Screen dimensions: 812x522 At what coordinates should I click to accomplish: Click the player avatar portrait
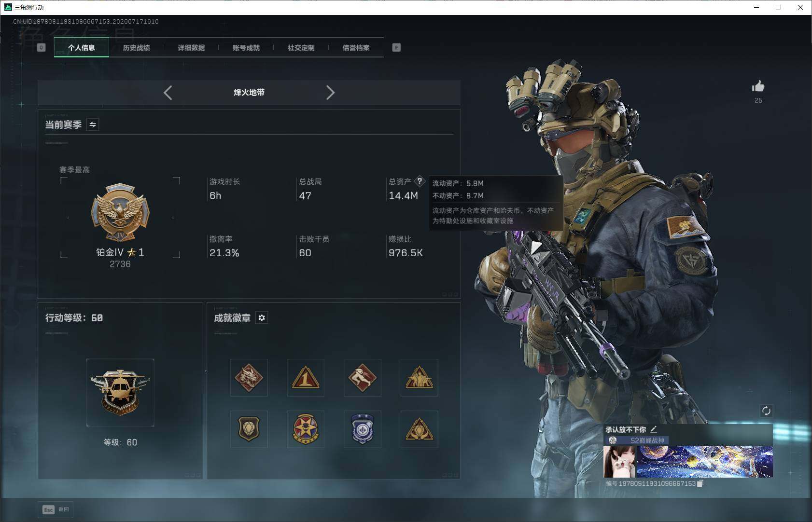[x=620, y=462]
